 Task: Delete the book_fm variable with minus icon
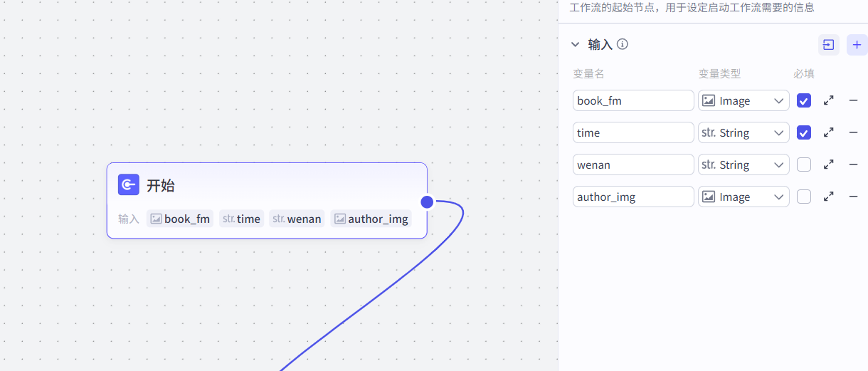(x=853, y=100)
